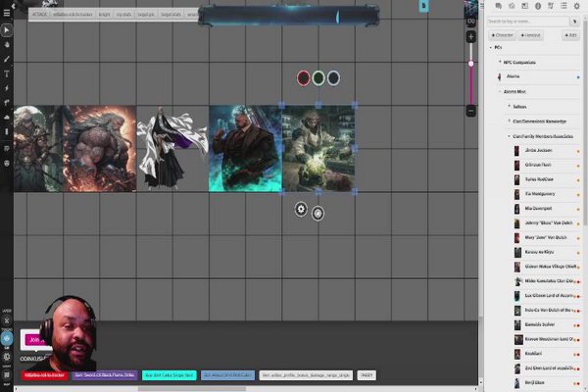Screen dimensions: 588x392
Task: Collapse the Clan Family Members Associates folder
Action: click(x=509, y=136)
